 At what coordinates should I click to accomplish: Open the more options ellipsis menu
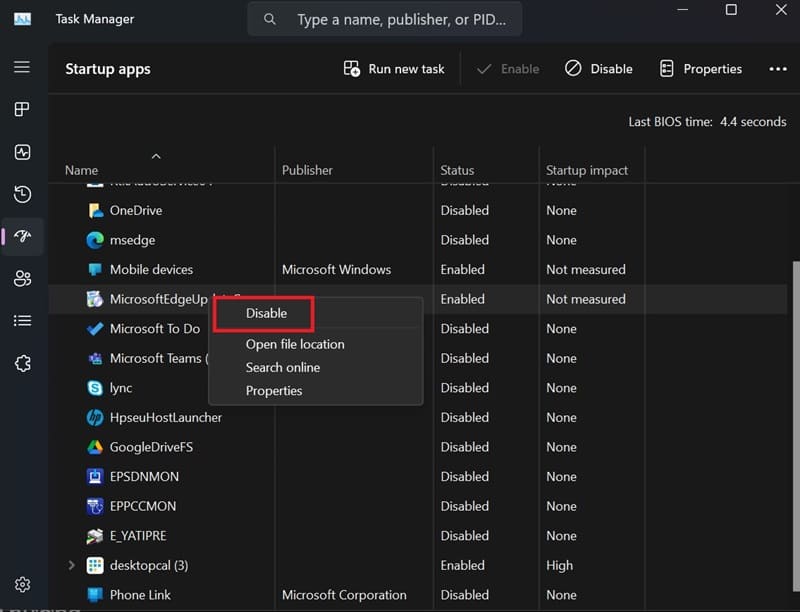[x=778, y=69]
